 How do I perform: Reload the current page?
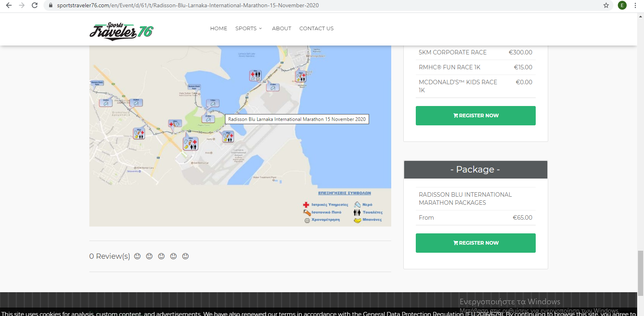(x=35, y=5)
